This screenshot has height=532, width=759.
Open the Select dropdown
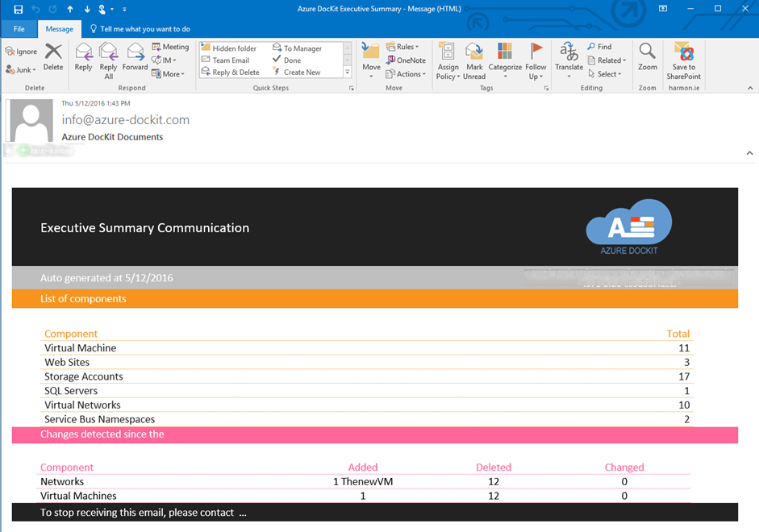[605, 73]
